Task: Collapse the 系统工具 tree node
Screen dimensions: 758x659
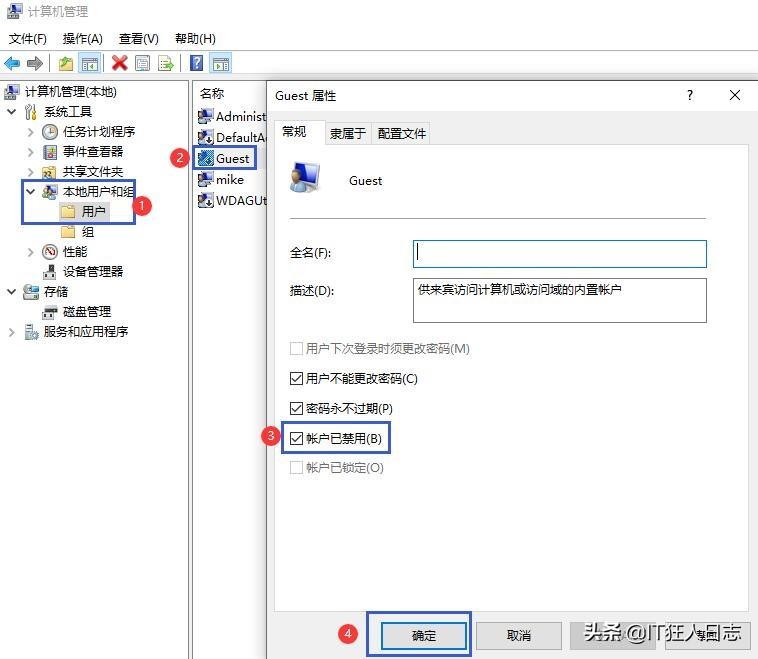Action: tap(12, 112)
